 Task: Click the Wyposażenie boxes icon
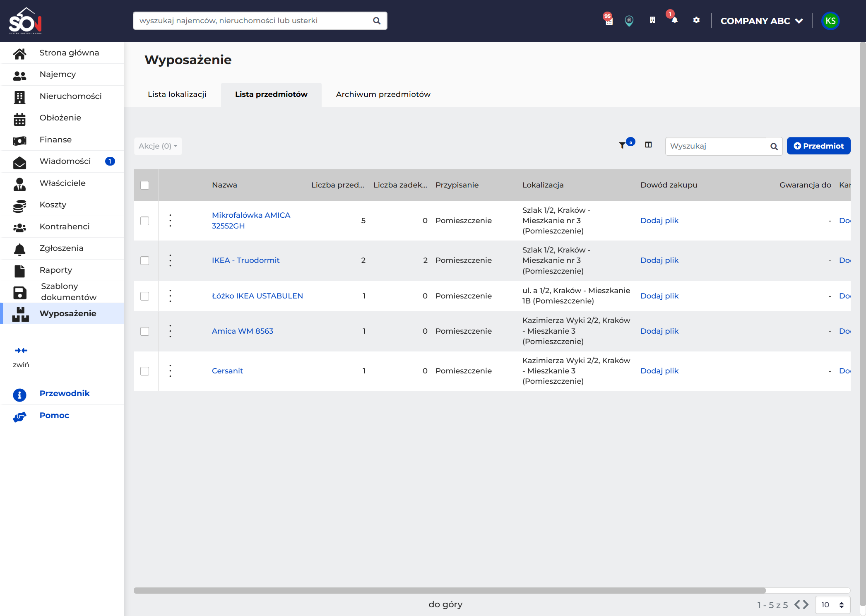tap(20, 314)
